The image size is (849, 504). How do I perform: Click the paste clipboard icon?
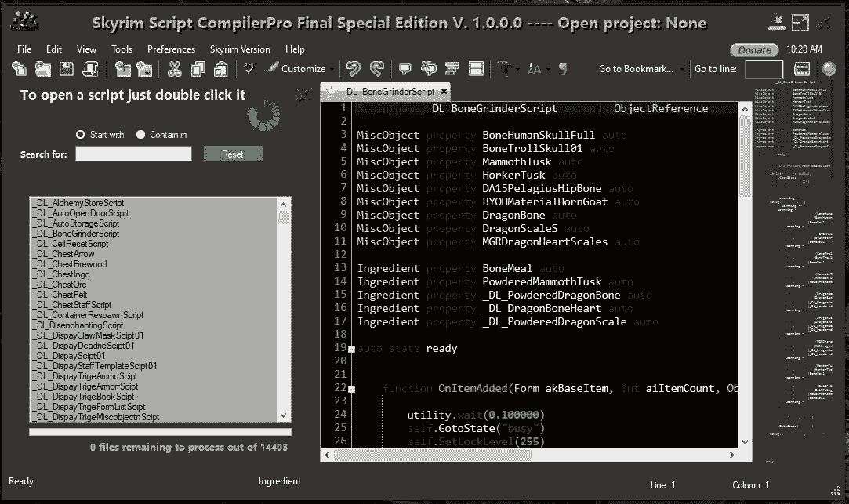[x=220, y=69]
